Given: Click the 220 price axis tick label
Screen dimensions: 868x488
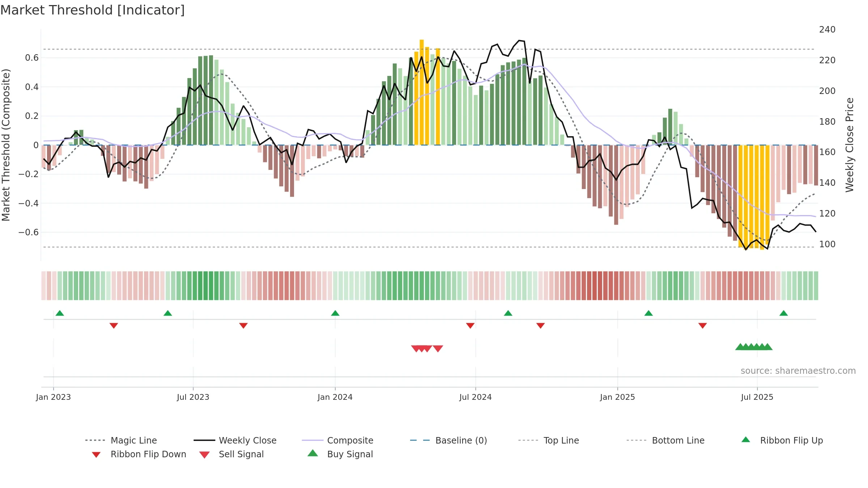Looking at the screenshot, I should (x=827, y=60).
